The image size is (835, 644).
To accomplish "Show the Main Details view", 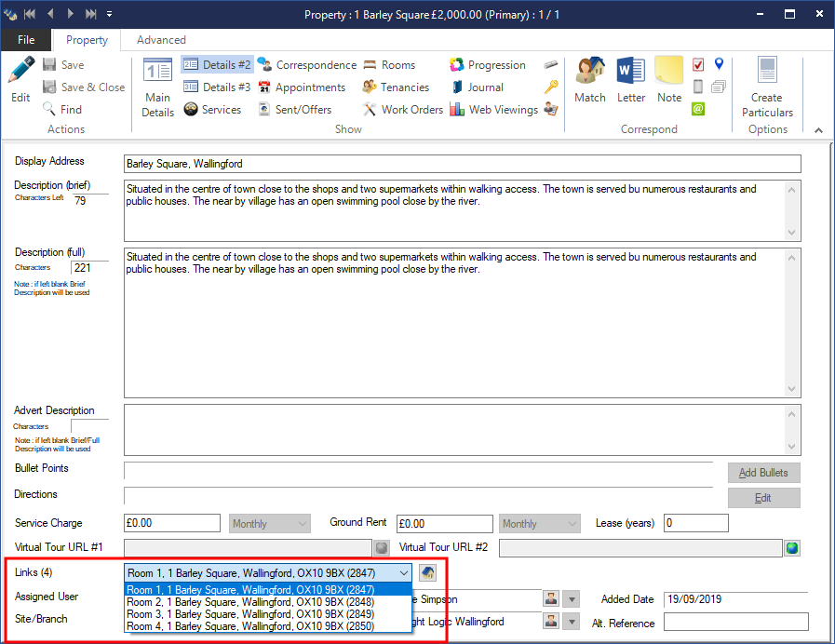I will [x=157, y=87].
